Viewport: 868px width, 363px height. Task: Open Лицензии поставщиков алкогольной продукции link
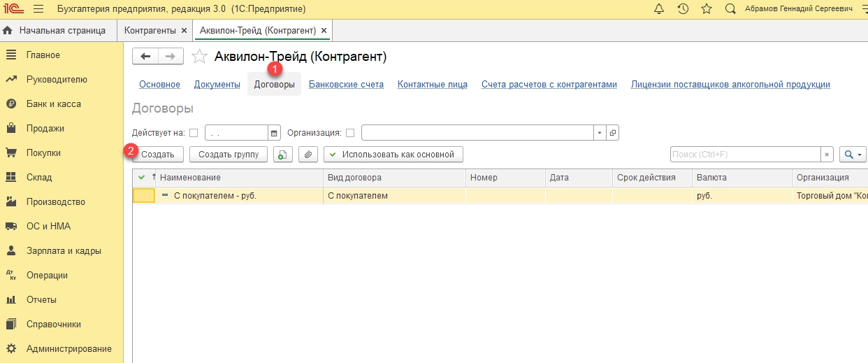click(730, 85)
